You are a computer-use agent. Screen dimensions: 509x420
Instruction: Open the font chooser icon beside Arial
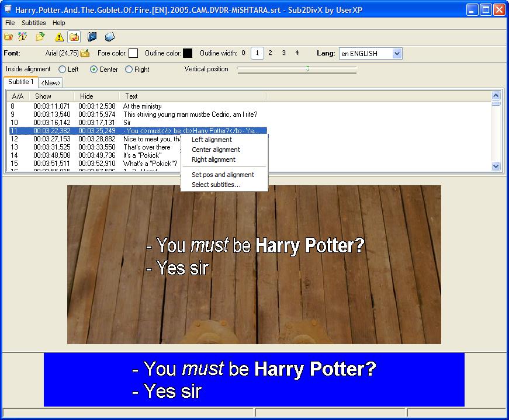click(x=85, y=53)
